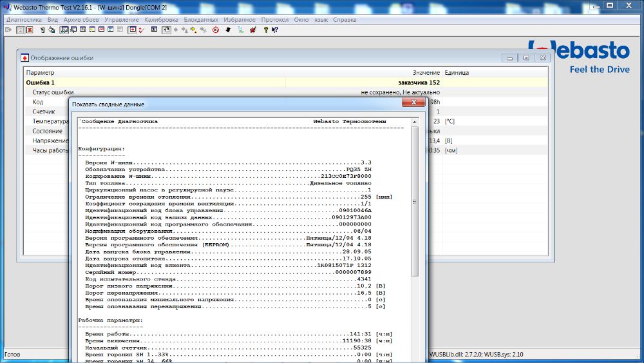Open the язык language menu
The image size is (644, 363).
pyautogui.click(x=321, y=20)
